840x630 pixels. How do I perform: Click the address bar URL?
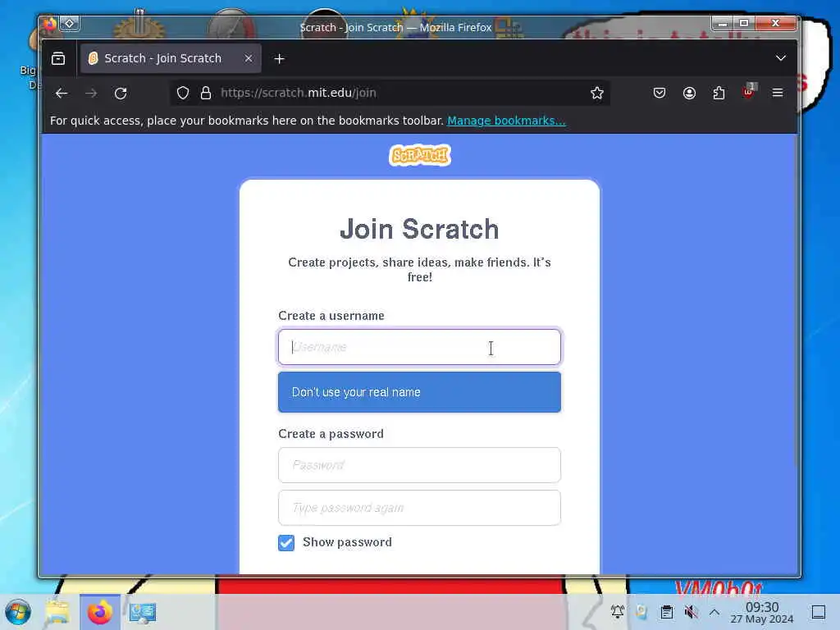[x=299, y=94]
